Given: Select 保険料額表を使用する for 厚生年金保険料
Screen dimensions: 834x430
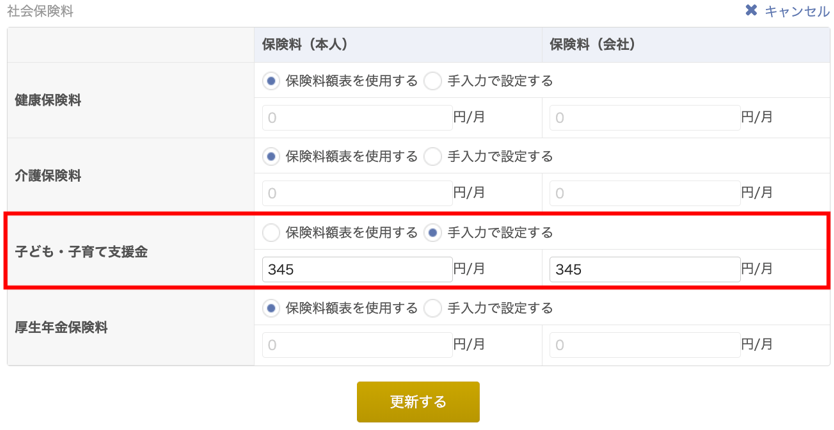Looking at the screenshot, I should [271, 309].
